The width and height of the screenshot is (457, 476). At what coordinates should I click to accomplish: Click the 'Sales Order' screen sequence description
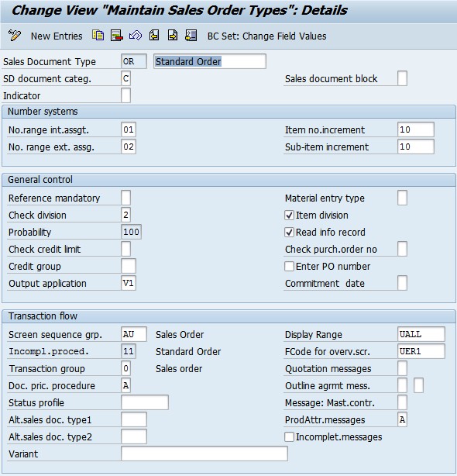click(x=180, y=335)
